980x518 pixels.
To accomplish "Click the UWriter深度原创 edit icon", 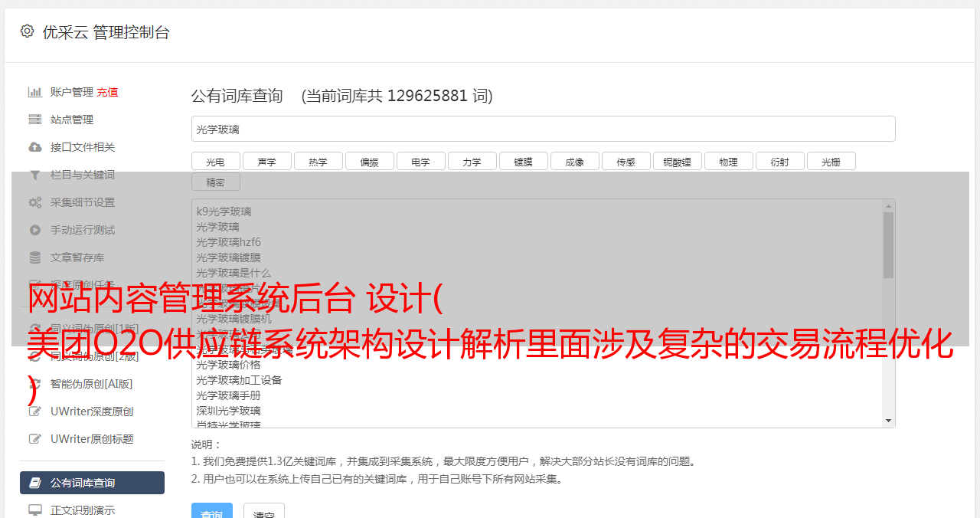I will pyautogui.click(x=35, y=411).
